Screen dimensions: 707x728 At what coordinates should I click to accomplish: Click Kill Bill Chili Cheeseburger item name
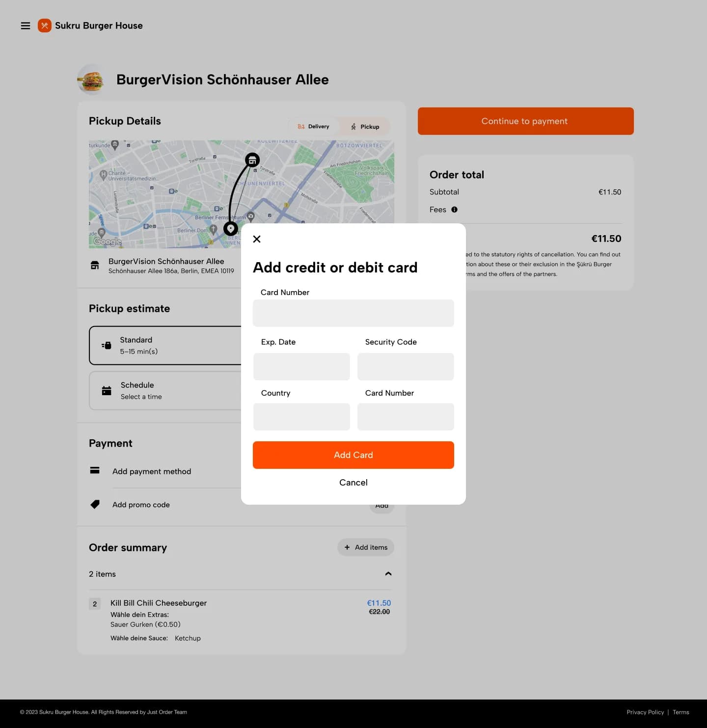[x=159, y=603]
